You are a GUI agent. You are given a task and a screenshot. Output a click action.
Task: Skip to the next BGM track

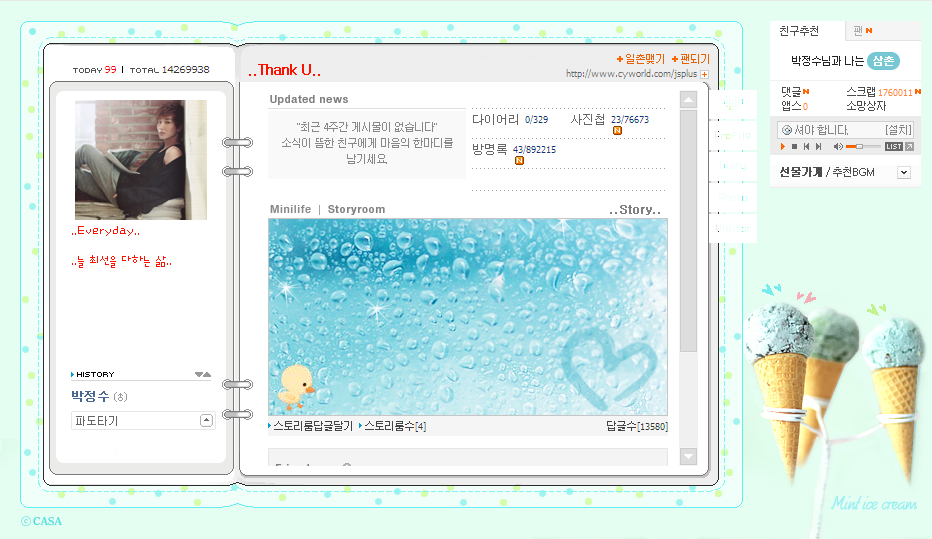coord(818,147)
